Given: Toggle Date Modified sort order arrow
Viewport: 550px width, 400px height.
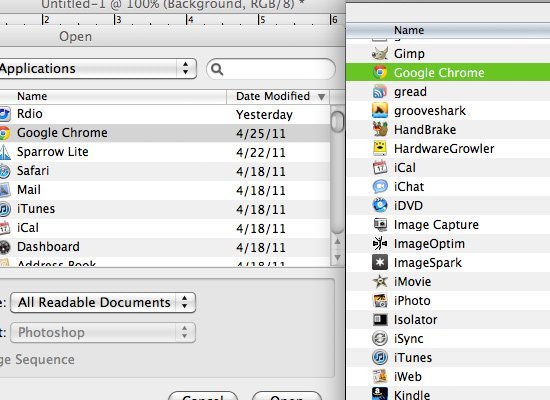Looking at the screenshot, I should 321,96.
